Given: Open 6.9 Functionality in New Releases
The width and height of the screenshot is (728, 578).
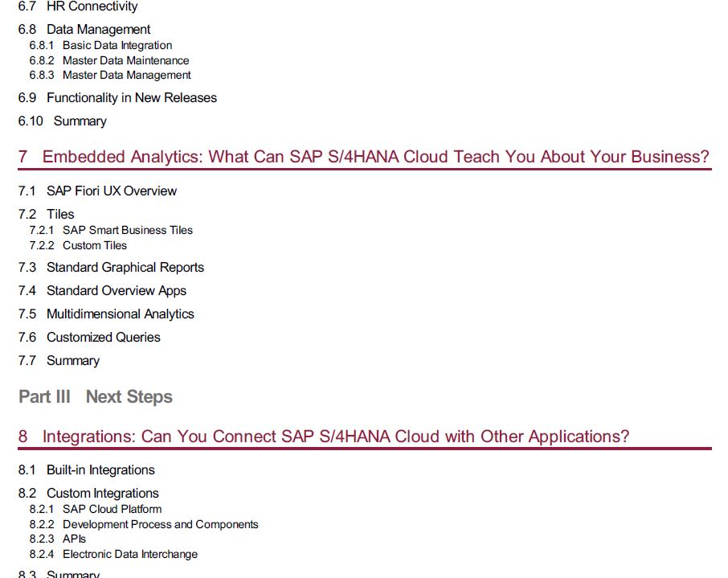Looking at the screenshot, I should tap(117, 97).
